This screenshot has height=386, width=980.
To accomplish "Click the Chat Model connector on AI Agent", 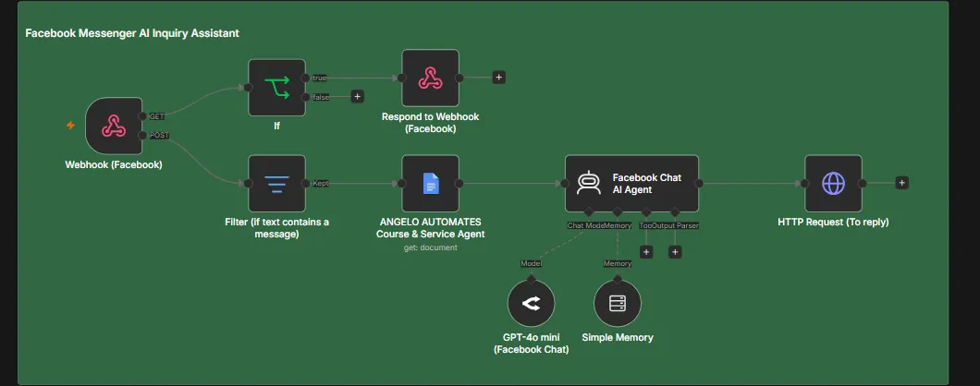I will [588, 211].
